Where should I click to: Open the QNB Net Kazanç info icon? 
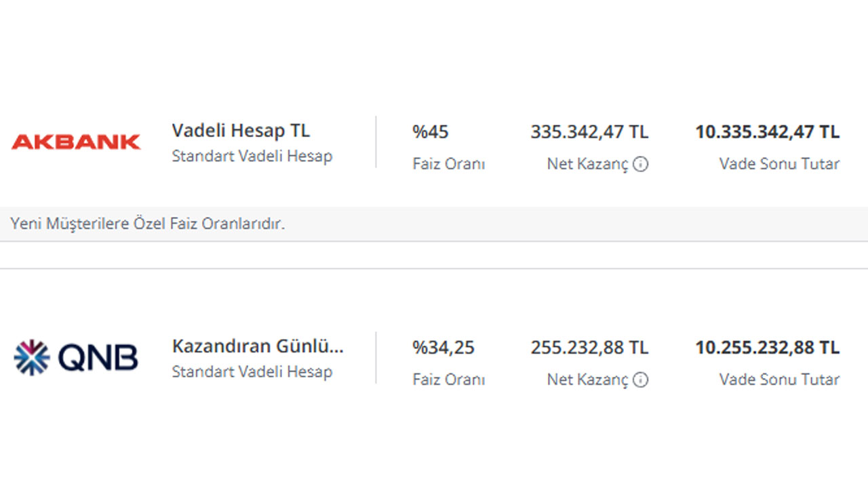(640, 380)
